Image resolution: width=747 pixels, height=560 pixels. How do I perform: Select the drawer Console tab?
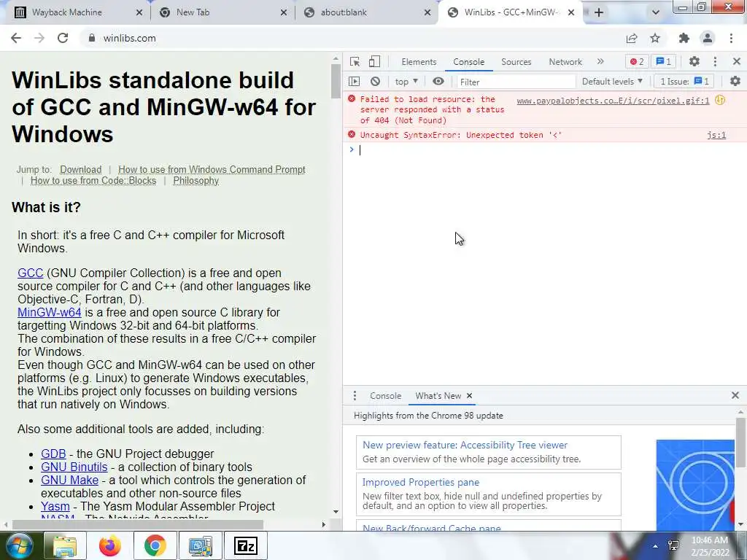point(385,396)
